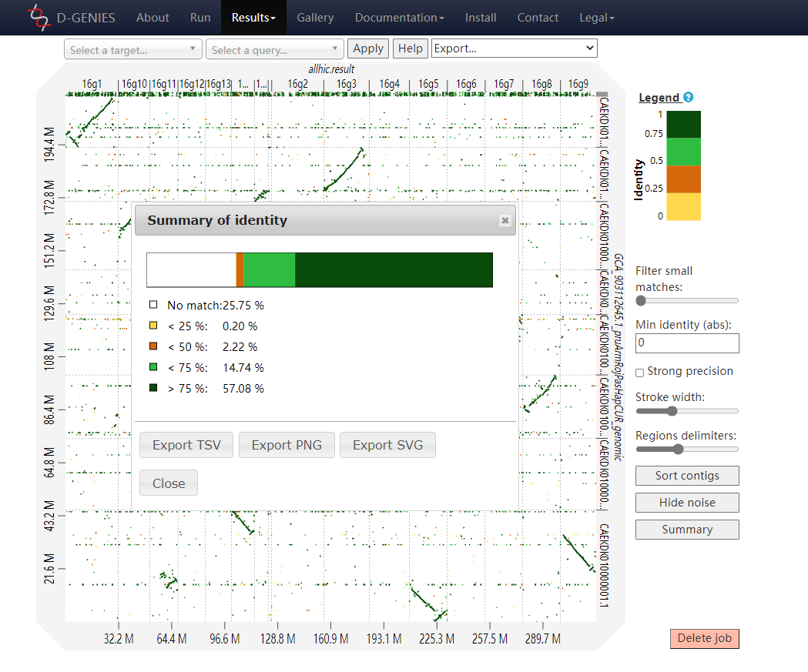The image size is (808, 672).
Task: Click the Export SVG button
Action: coord(387,445)
